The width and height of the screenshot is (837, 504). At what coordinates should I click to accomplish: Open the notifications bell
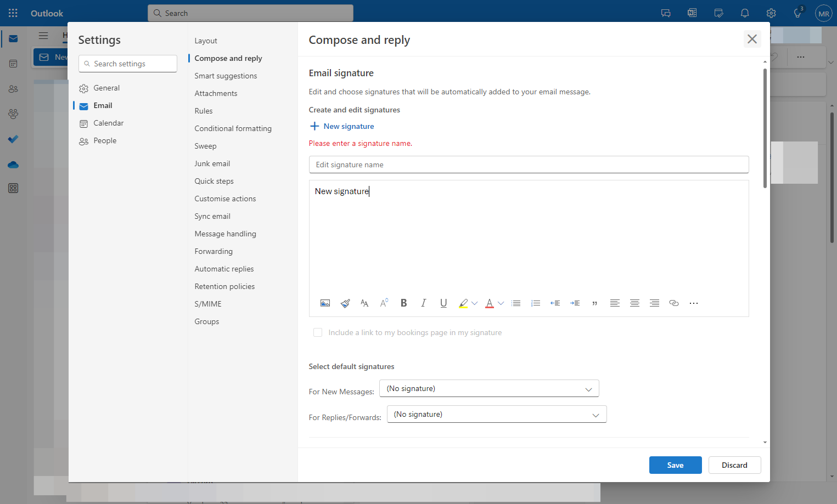745,13
